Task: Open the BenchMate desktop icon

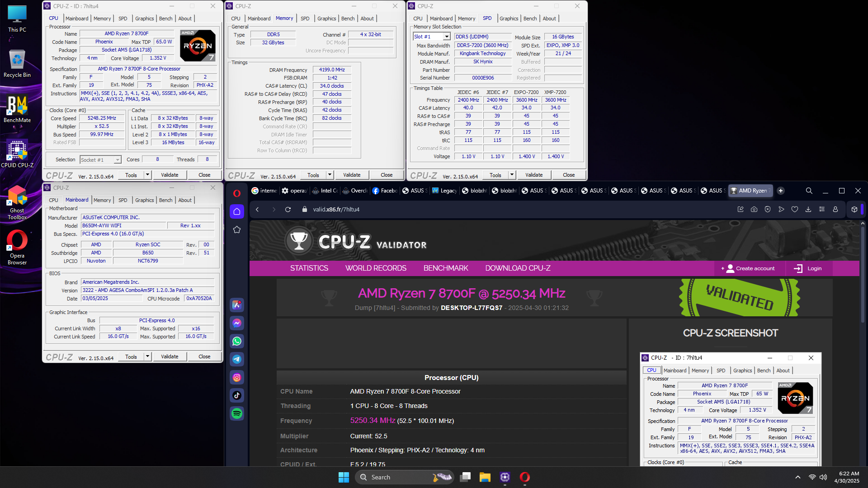Action: pos(17,108)
